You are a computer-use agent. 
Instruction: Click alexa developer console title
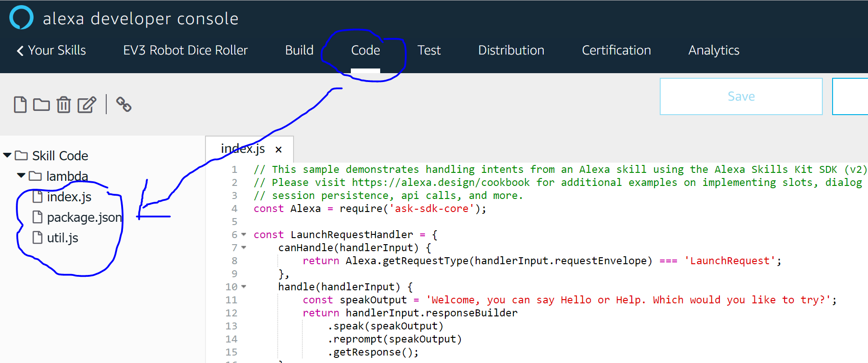coord(141,19)
